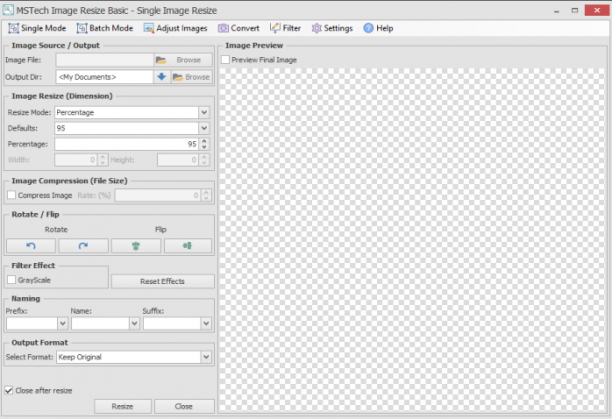Maximize the application window
This screenshot has width=612, height=419.
click(x=575, y=10)
